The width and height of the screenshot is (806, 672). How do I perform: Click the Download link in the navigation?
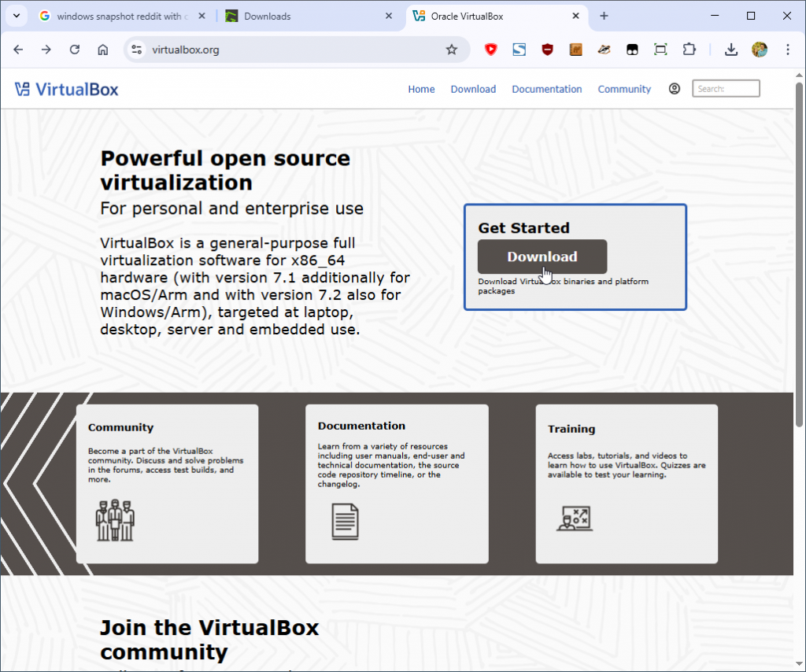473,89
